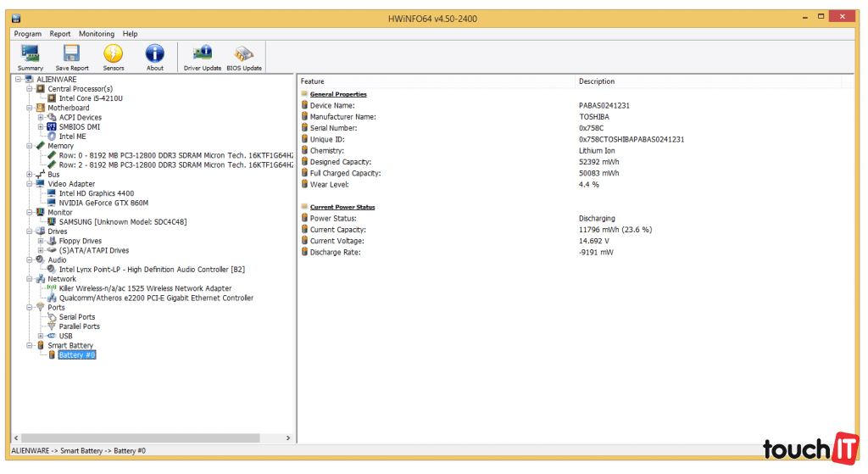Click the Feature column header
Viewport: 868px width, 474px height.
312,81
